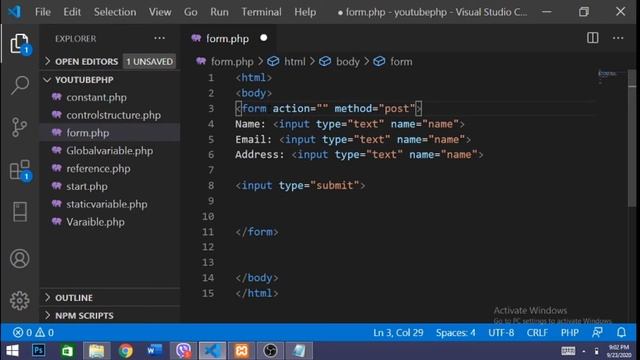Open editor More Actions ellipsis

(618, 38)
